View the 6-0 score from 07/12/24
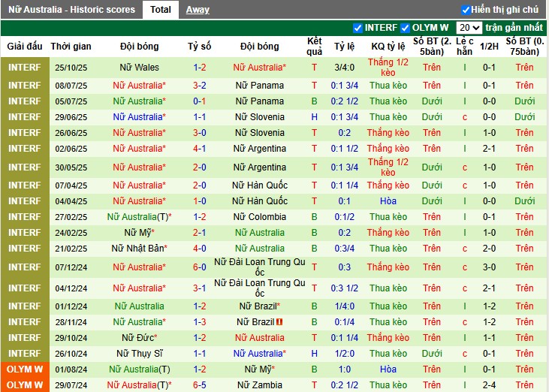549x392 pixels. point(199,267)
